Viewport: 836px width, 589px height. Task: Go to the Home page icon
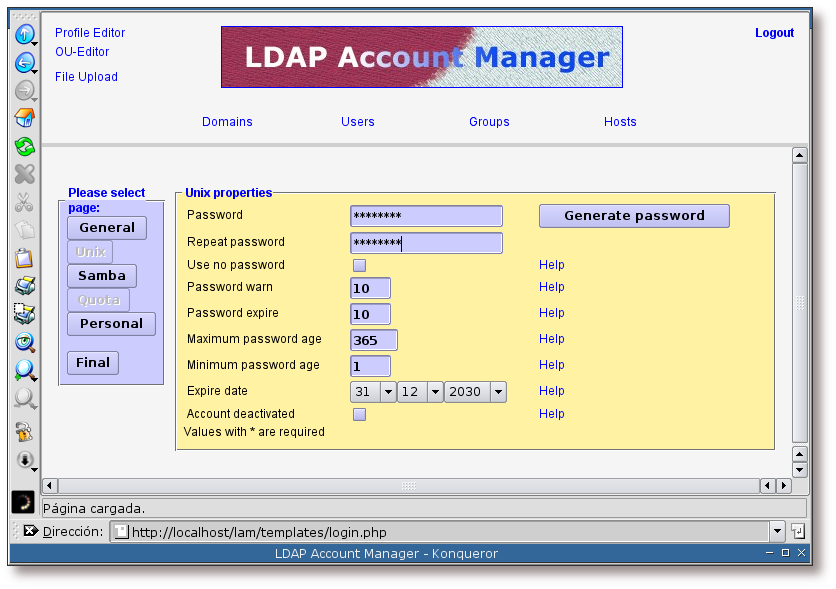(24, 119)
